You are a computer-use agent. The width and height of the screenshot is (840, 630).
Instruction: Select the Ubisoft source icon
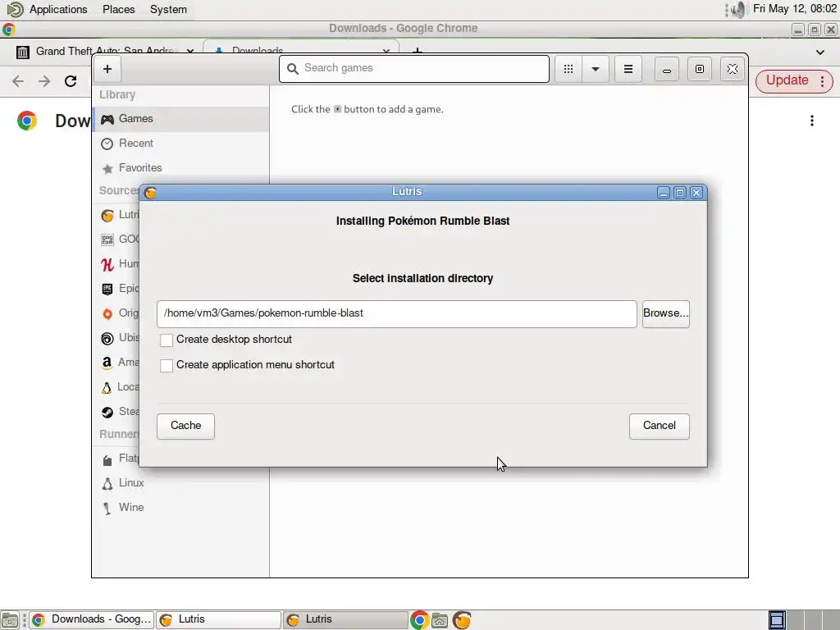pos(107,338)
